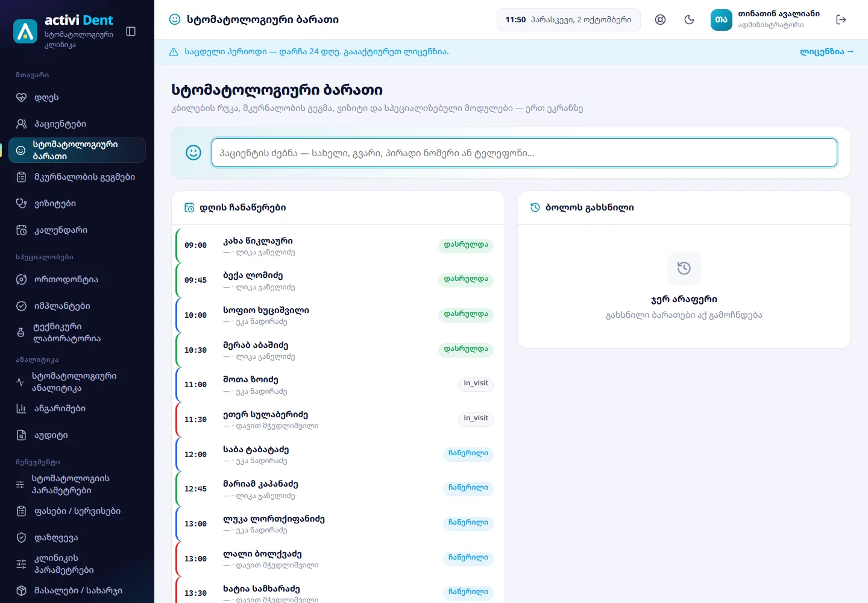The width and height of the screenshot is (868, 603).
Task: Click the date and time display 11:50
Action: [x=568, y=20]
